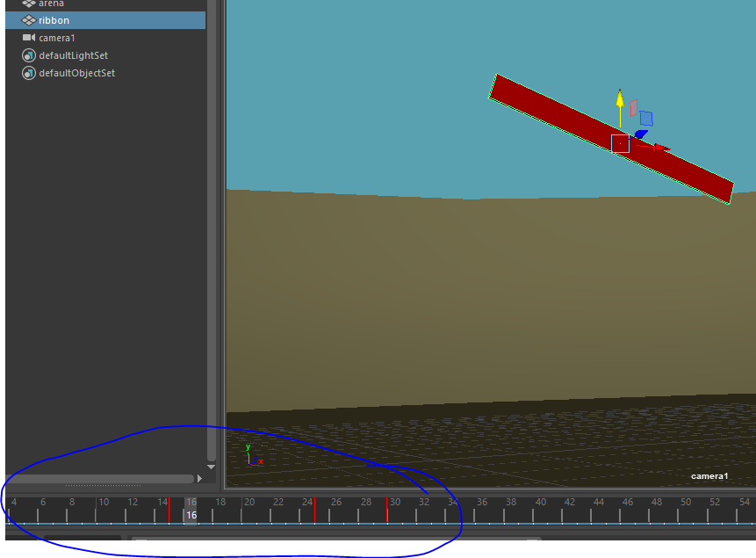Jump to frame 52 on the timeline

click(715, 502)
